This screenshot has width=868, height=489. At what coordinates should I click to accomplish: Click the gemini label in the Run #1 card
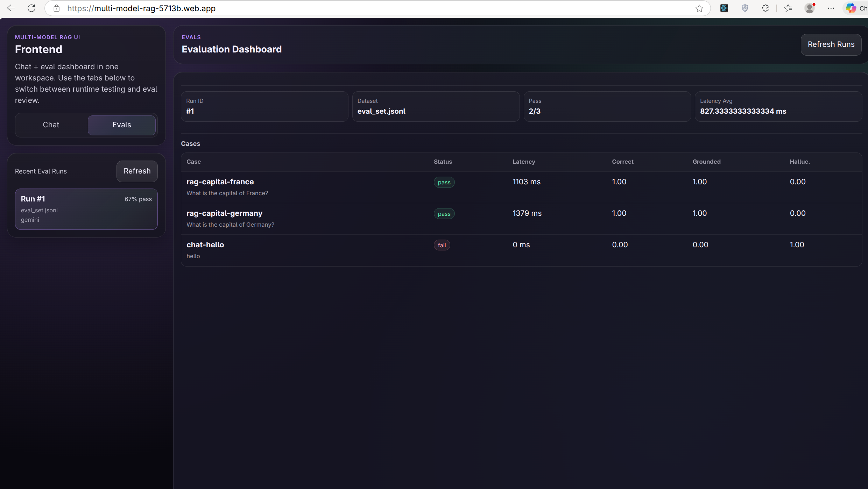[x=30, y=220]
